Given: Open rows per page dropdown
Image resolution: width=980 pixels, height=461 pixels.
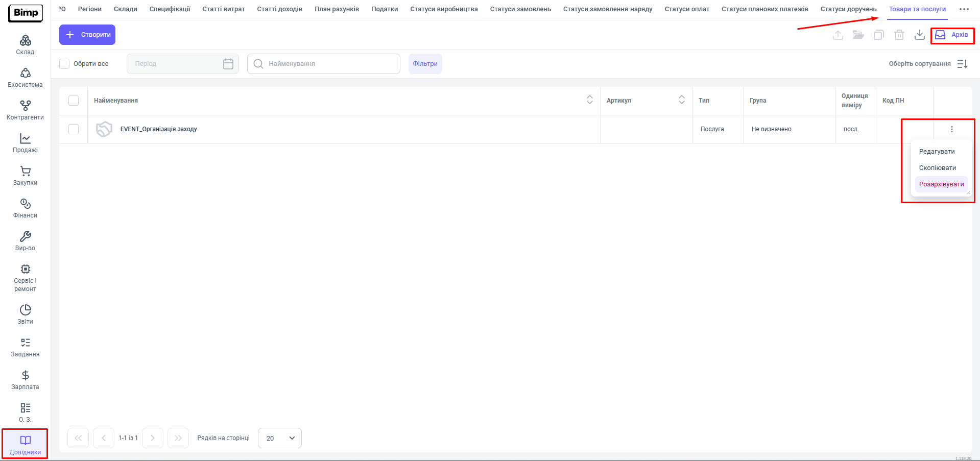Looking at the screenshot, I should coord(280,438).
